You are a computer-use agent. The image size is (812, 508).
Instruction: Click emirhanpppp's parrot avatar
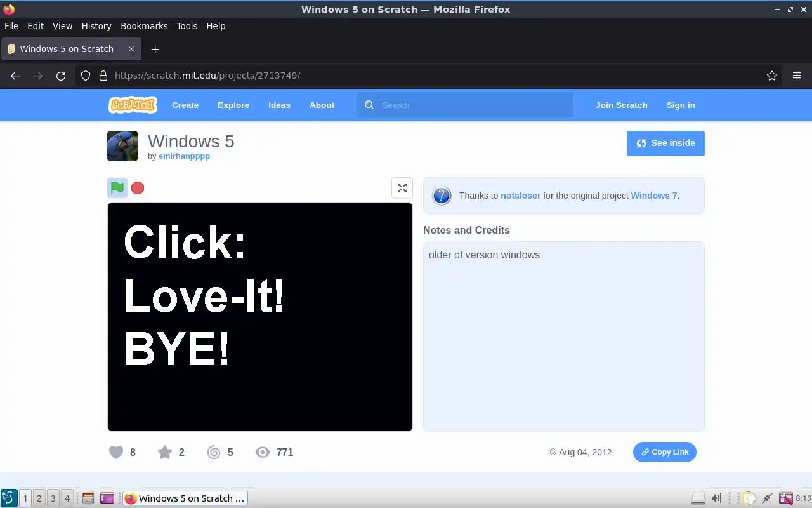pyautogui.click(x=122, y=146)
